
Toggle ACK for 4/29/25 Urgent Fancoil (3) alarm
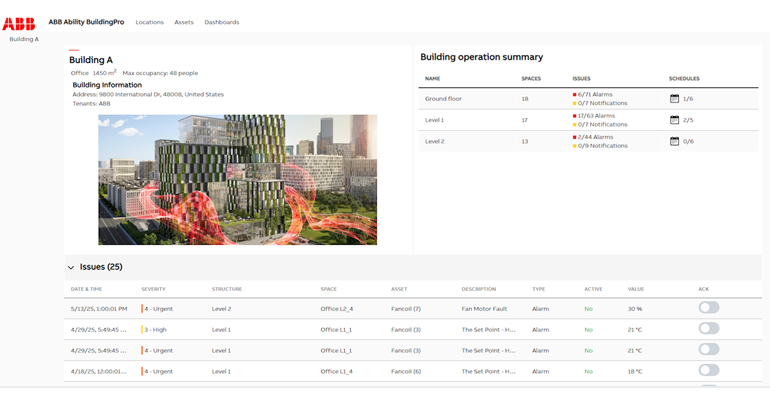point(709,349)
